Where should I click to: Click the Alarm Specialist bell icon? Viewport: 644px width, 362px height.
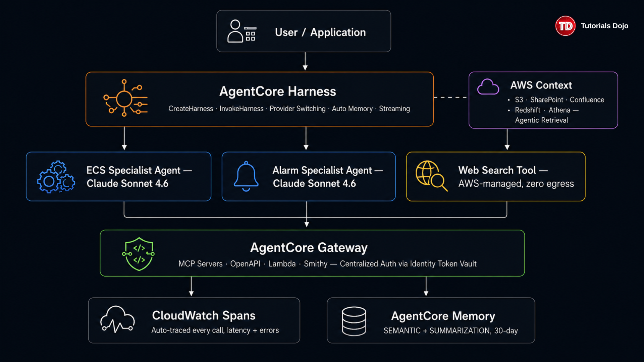tap(246, 176)
